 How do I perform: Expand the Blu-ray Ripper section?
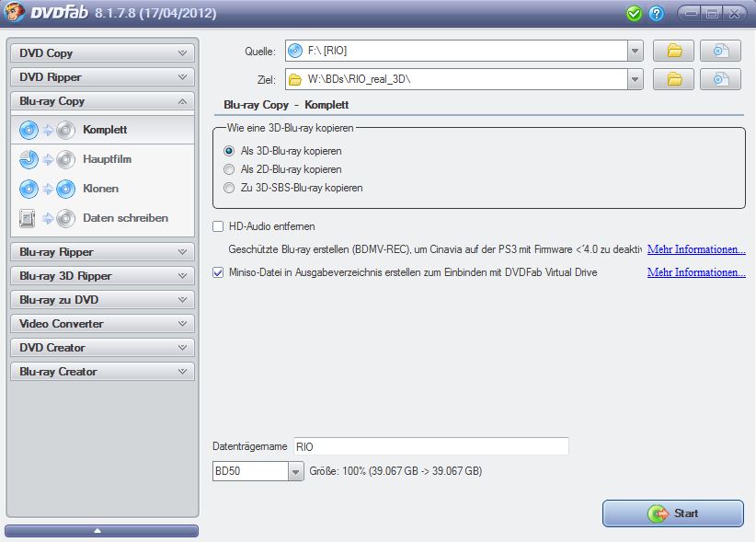coord(102,252)
